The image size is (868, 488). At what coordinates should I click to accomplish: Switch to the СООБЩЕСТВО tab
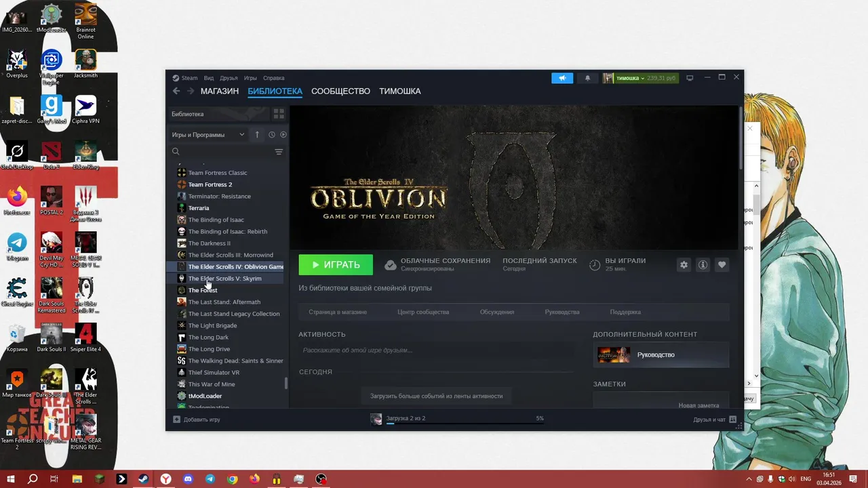(x=340, y=91)
